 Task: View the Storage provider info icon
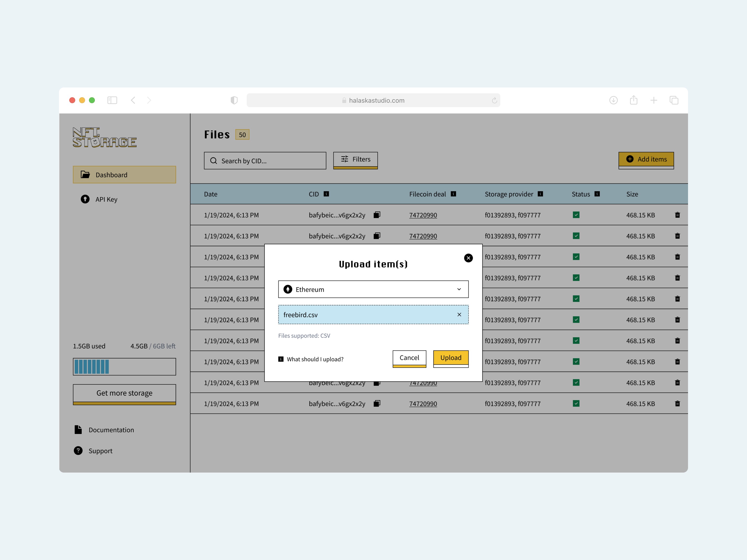pos(541,194)
